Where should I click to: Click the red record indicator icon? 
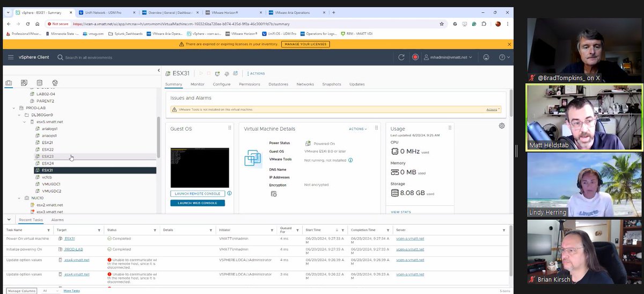415,57
